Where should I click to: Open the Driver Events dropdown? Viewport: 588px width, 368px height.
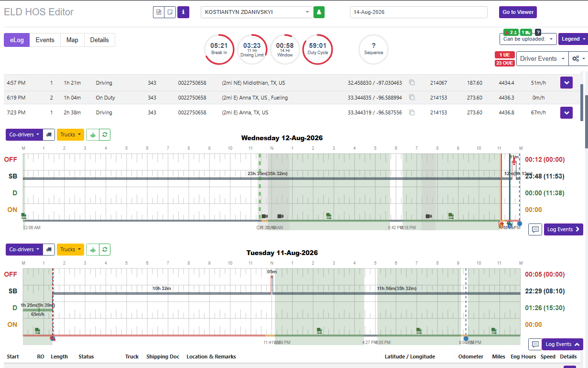tap(542, 58)
